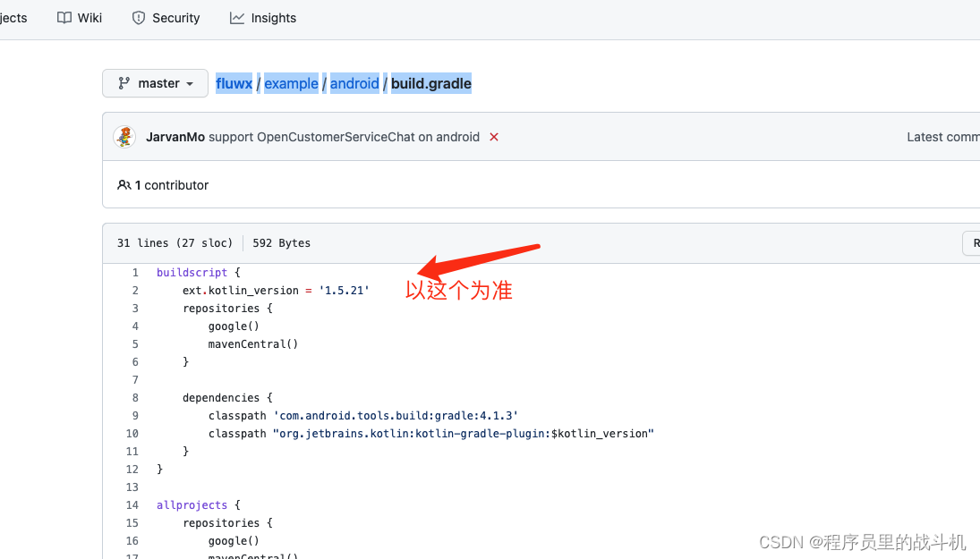Click the dependencies block on line 8
This screenshot has width=980, height=559.
click(227, 398)
